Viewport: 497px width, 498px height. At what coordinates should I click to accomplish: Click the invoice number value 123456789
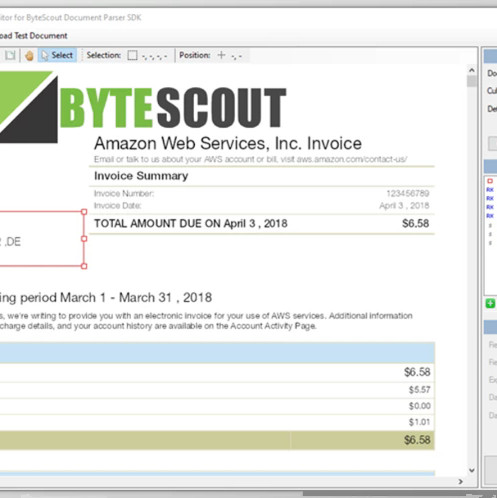408,193
